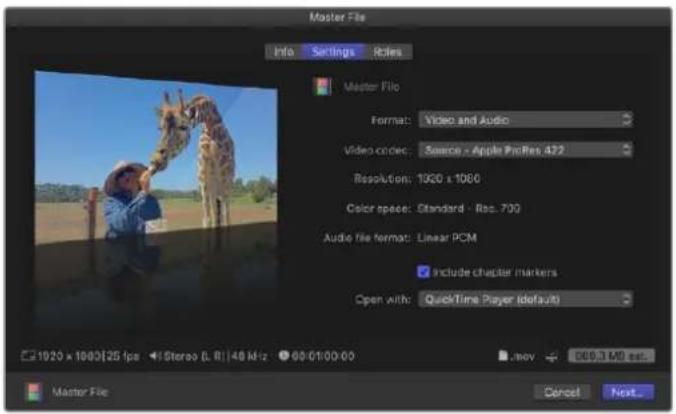676x414 pixels.
Task: Toggle the Include chapter markers checkbox
Action: point(423,272)
